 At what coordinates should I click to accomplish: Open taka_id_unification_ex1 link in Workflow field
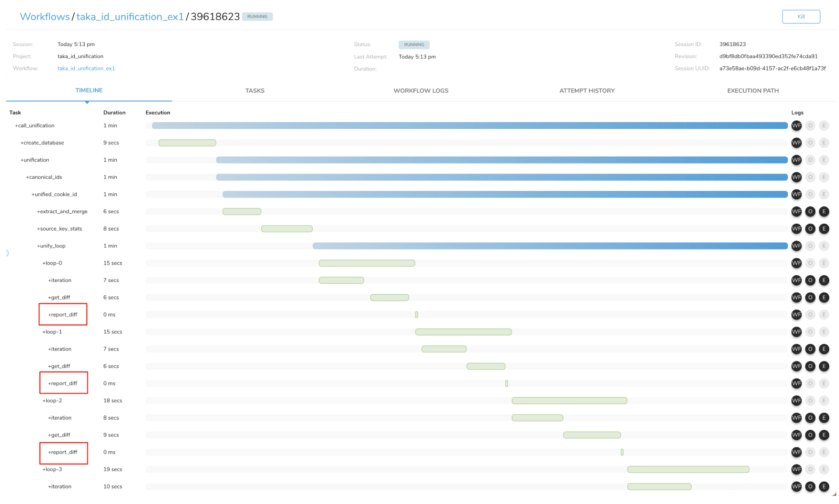86,68
